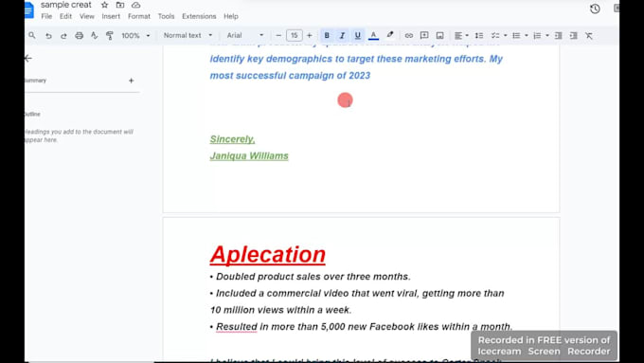Add a comment

click(x=424, y=35)
